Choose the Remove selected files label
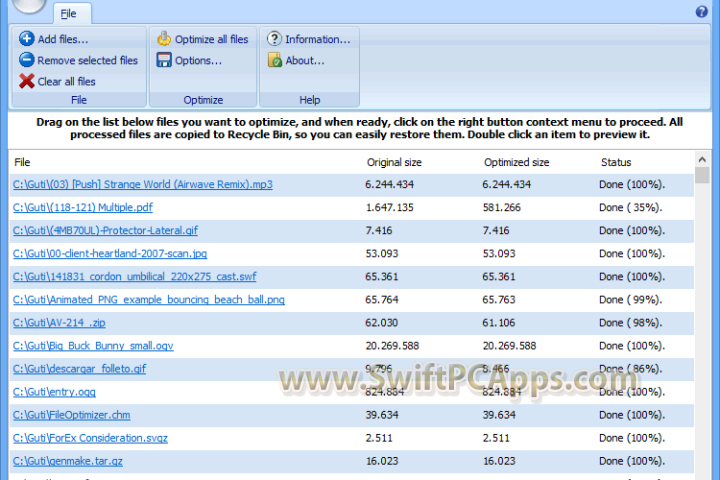720x480 pixels. point(87,61)
